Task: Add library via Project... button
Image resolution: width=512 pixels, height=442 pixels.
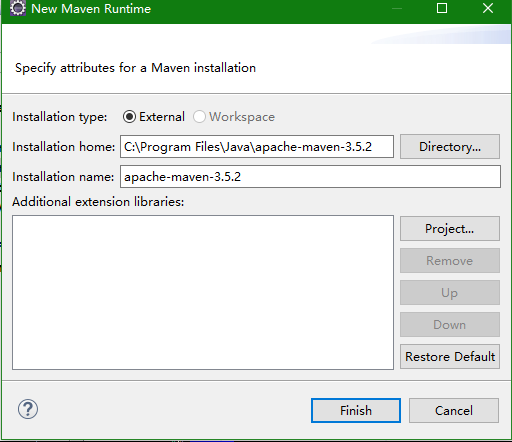Action: pyautogui.click(x=450, y=229)
